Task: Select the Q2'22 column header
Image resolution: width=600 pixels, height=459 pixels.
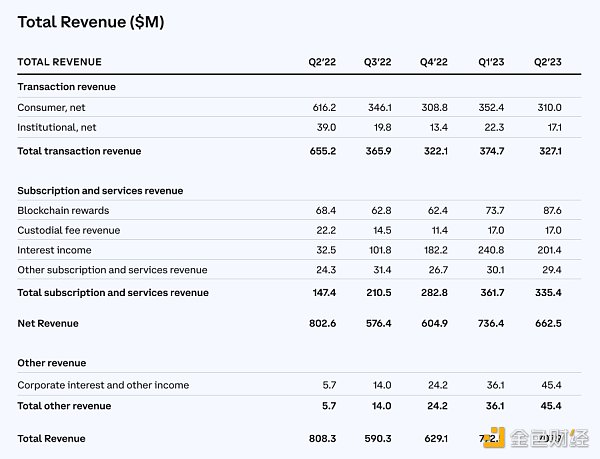Action: (x=321, y=63)
